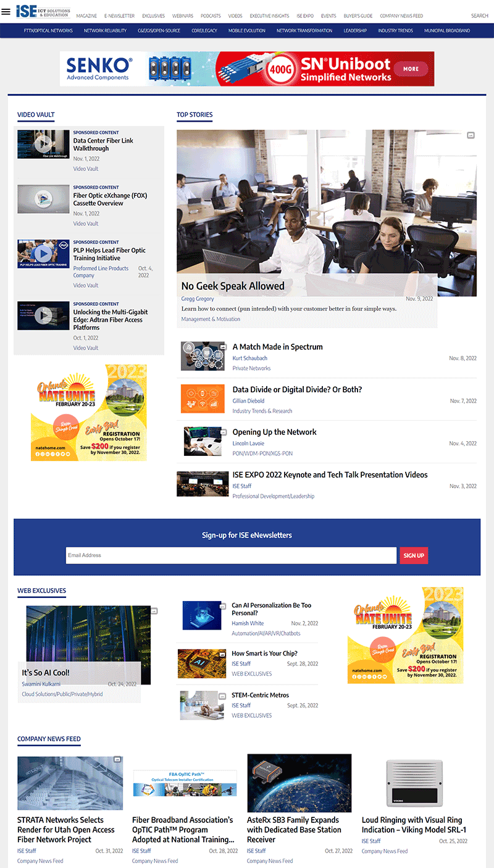The width and height of the screenshot is (494, 868).
Task: Focus the Email Address input field
Action: 231,555
